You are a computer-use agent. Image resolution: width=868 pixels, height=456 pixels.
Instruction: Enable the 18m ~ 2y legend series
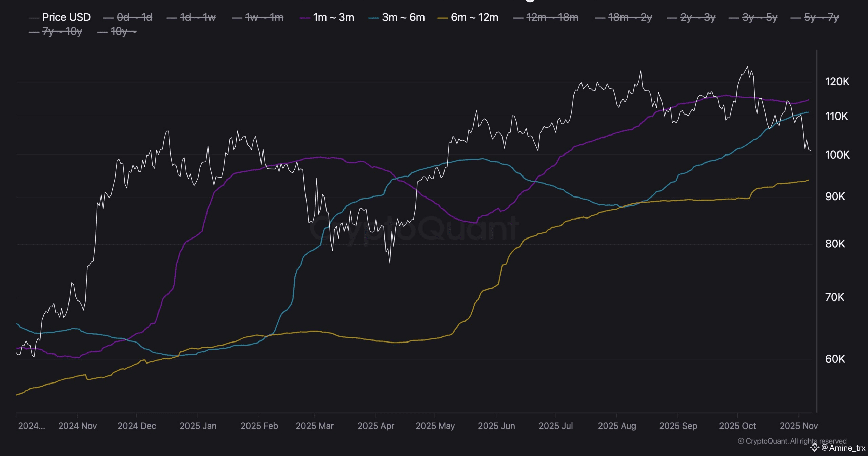(630, 17)
